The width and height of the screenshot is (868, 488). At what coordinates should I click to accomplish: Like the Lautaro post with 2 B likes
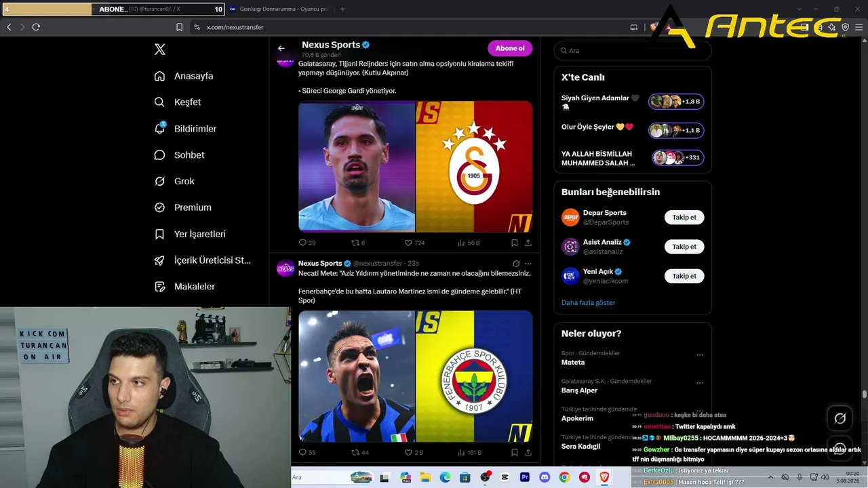pyautogui.click(x=414, y=452)
